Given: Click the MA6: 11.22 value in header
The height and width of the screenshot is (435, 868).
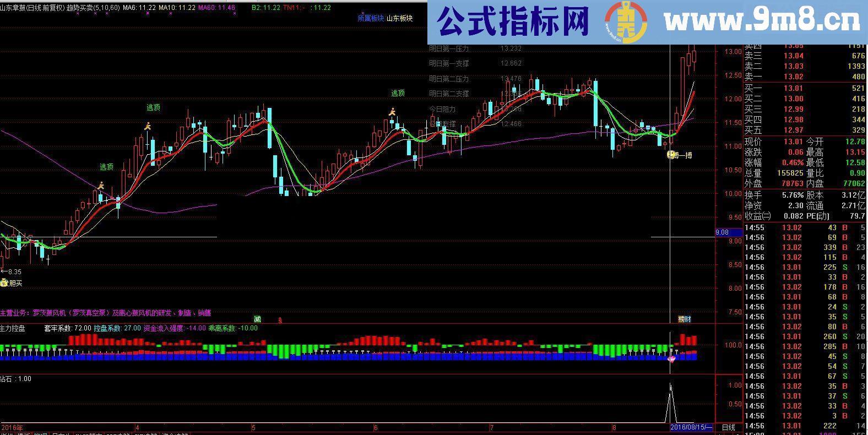Looking at the screenshot, I should (139, 8).
